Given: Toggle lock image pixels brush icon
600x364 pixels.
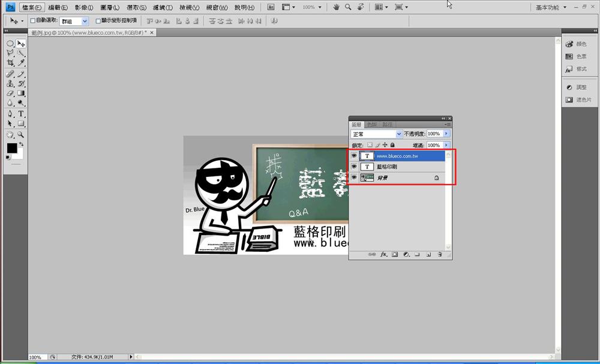Looking at the screenshot, I should click(x=377, y=145).
